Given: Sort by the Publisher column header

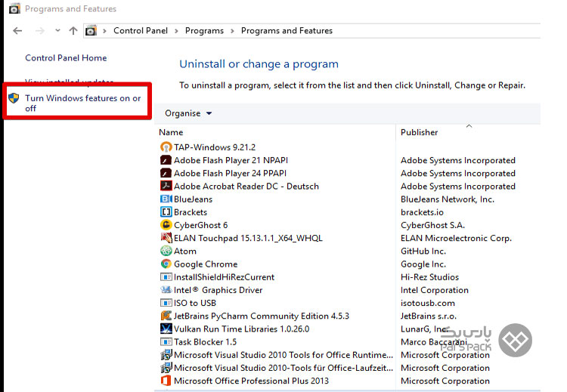Looking at the screenshot, I should [419, 132].
